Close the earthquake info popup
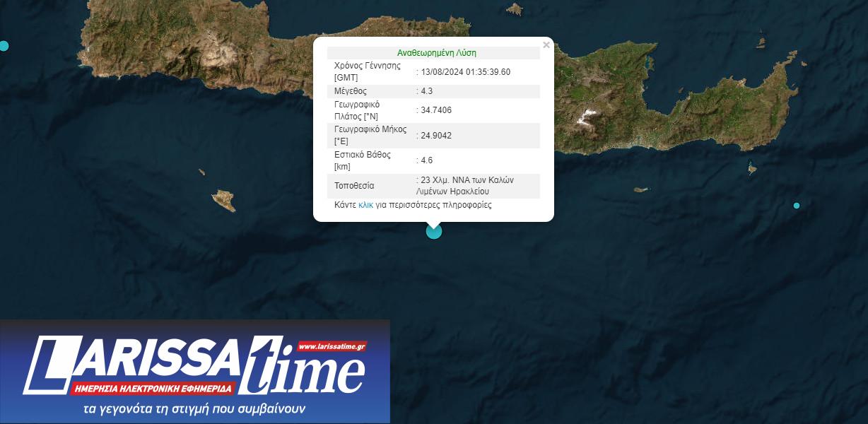The height and width of the screenshot is (424, 868). 546,45
